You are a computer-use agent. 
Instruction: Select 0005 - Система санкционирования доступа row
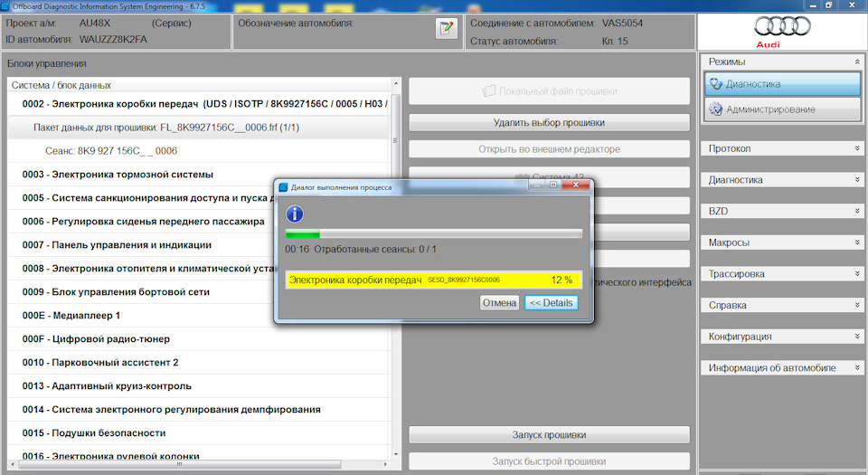click(x=141, y=197)
